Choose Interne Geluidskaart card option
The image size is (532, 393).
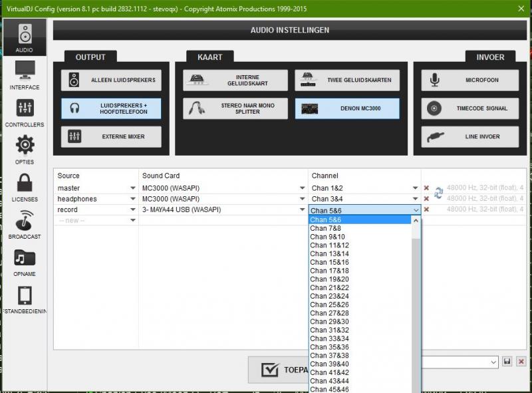coord(235,80)
